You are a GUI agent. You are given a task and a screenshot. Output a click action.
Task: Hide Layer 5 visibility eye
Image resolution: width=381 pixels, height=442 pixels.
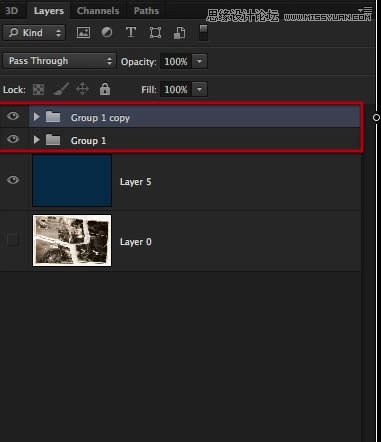(13, 180)
